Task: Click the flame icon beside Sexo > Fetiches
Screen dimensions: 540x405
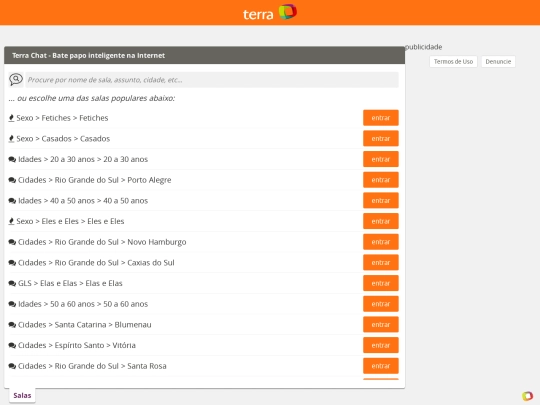Action: 11,118
